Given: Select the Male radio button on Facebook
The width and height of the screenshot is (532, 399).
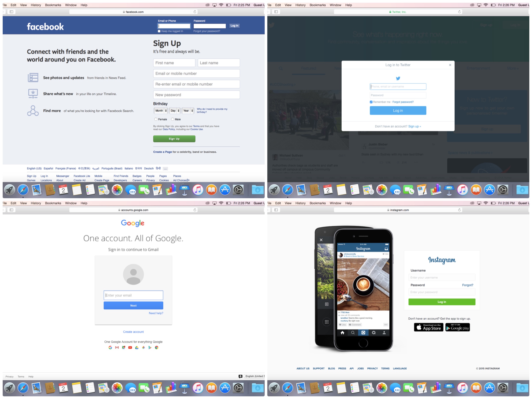Looking at the screenshot, I should [x=172, y=119].
